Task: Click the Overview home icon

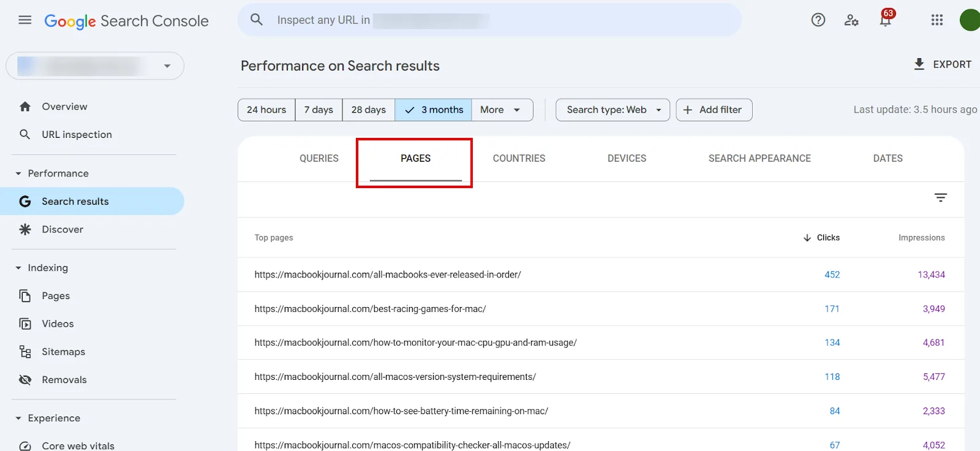Action: (x=25, y=107)
